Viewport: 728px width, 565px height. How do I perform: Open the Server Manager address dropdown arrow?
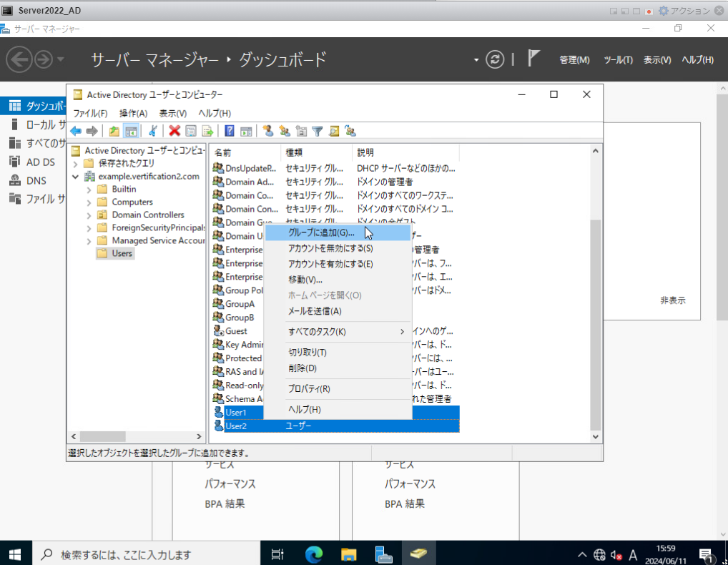point(476,60)
